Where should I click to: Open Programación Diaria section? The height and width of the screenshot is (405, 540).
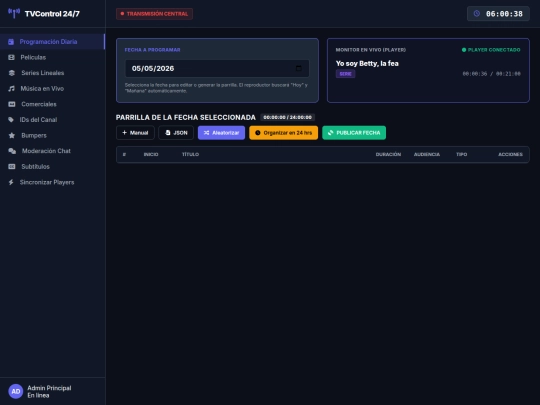coord(52,42)
